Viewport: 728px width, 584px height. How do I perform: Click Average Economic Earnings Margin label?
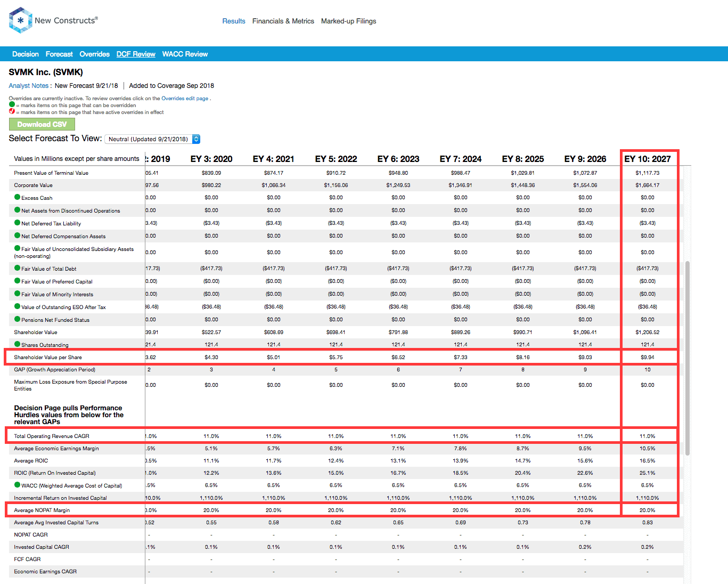[x=56, y=448]
